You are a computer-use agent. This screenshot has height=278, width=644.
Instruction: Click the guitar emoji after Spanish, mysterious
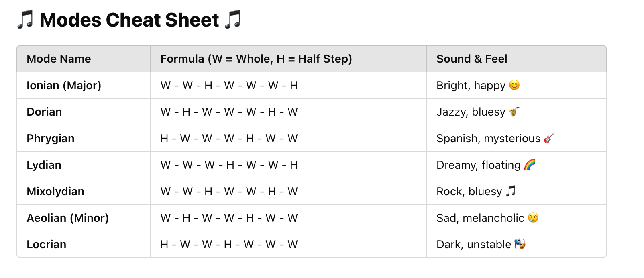(x=549, y=138)
